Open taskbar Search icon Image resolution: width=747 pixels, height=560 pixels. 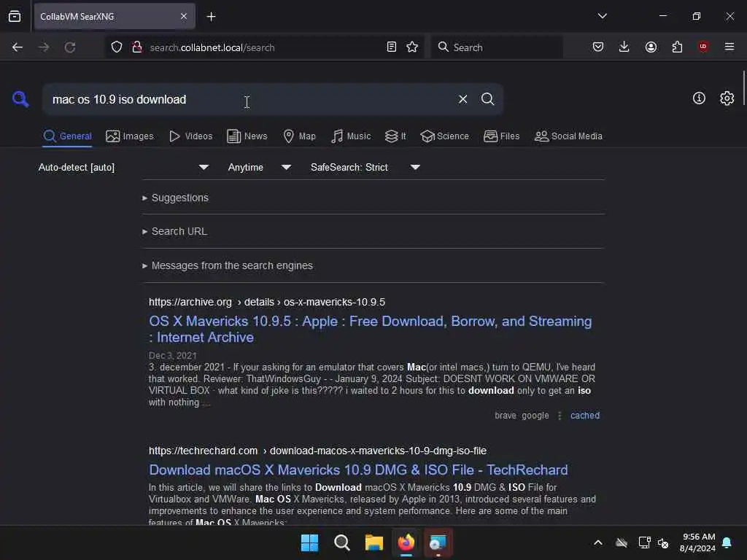pyautogui.click(x=341, y=542)
